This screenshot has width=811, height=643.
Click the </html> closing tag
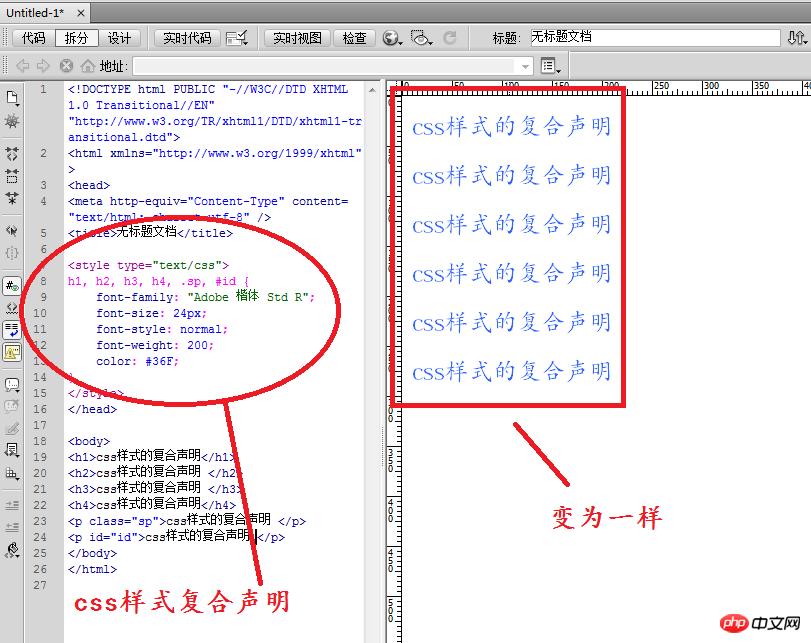92,569
